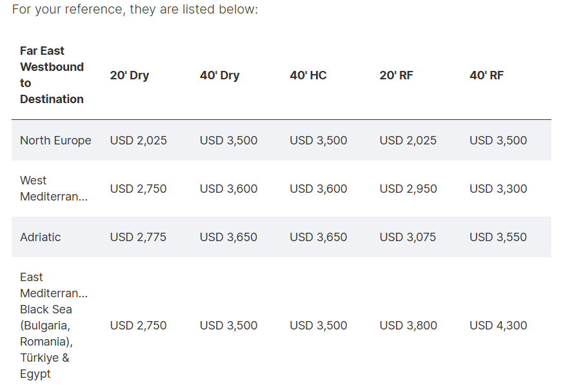Image resolution: width=563 pixels, height=392 pixels.
Task: Select the 20' RF column header
Action: 396,75
